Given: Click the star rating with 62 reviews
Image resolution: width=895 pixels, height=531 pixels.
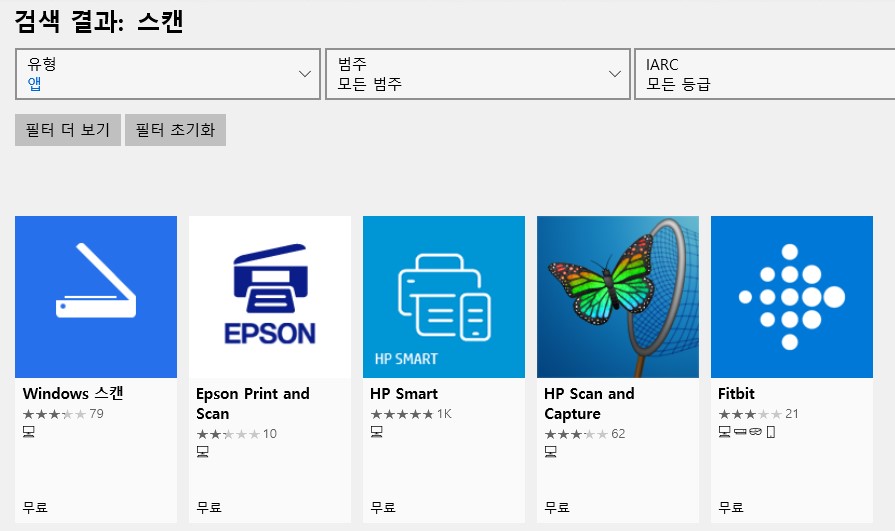Looking at the screenshot, I should pos(585,434).
